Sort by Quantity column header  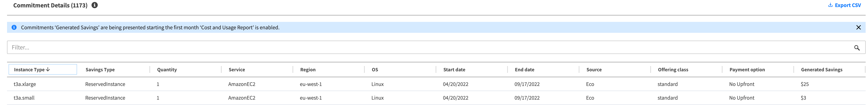coord(167,70)
